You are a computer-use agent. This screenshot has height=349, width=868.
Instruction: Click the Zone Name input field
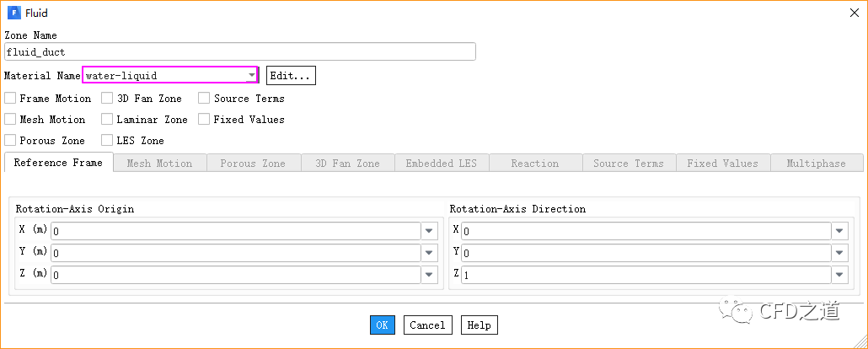[240, 52]
